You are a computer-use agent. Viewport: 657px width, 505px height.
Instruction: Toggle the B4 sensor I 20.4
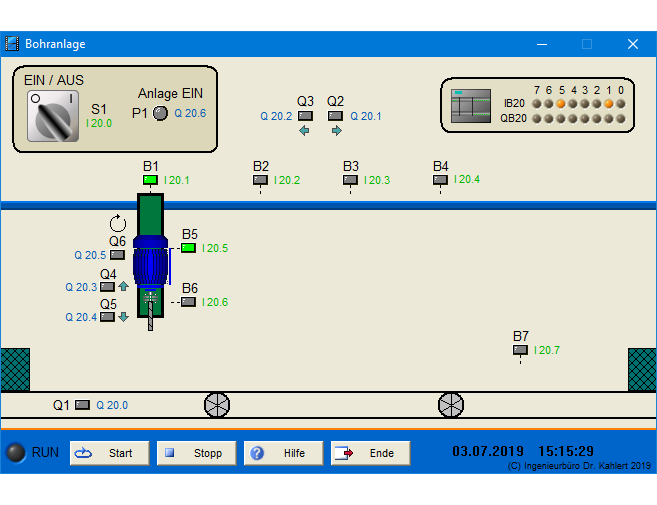click(440, 180)
